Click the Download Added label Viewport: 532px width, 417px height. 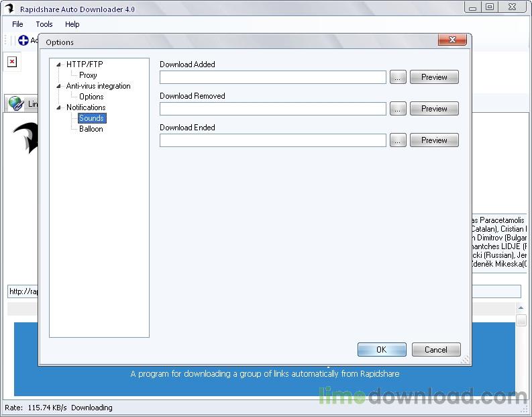[x=187, y=64]
